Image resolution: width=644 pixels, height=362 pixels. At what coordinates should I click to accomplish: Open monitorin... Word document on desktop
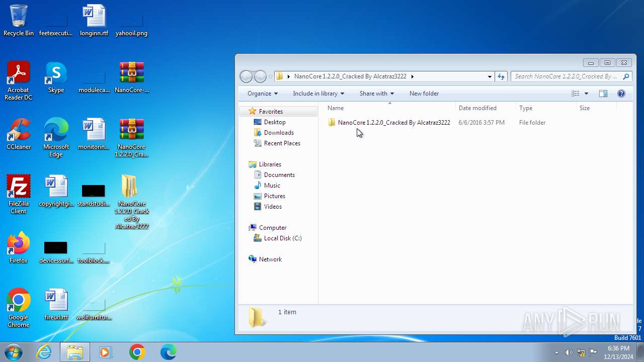click(94, 134)
